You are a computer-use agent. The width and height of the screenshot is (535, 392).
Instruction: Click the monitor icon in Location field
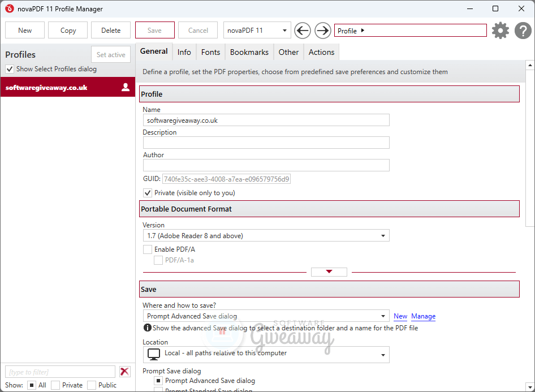tap(154, 354)
